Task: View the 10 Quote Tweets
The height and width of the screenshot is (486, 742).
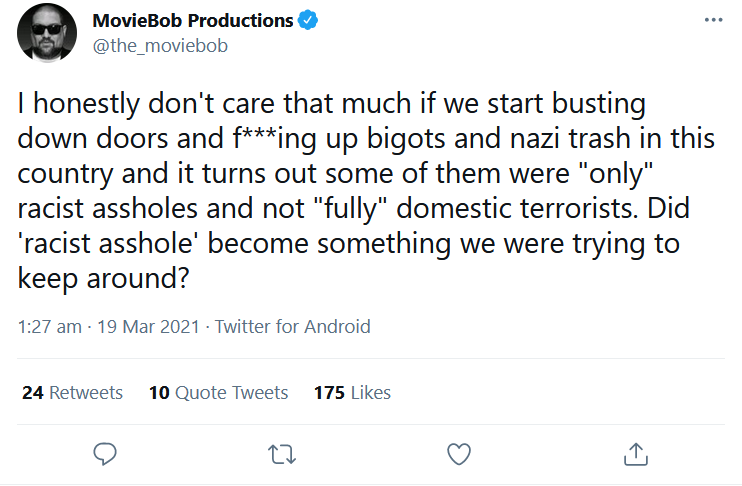Action: [x=218, y=393]
